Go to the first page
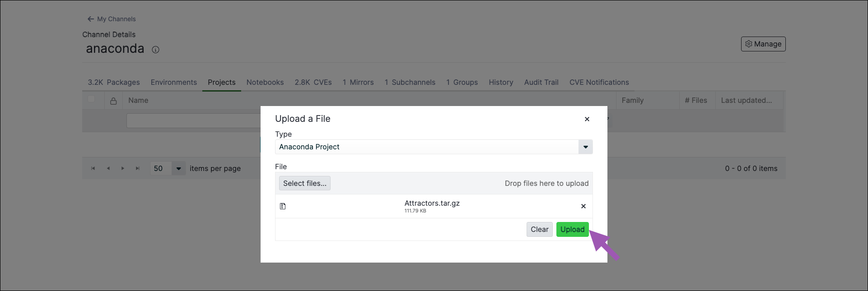The image size is (868, 291). [93, 168]
